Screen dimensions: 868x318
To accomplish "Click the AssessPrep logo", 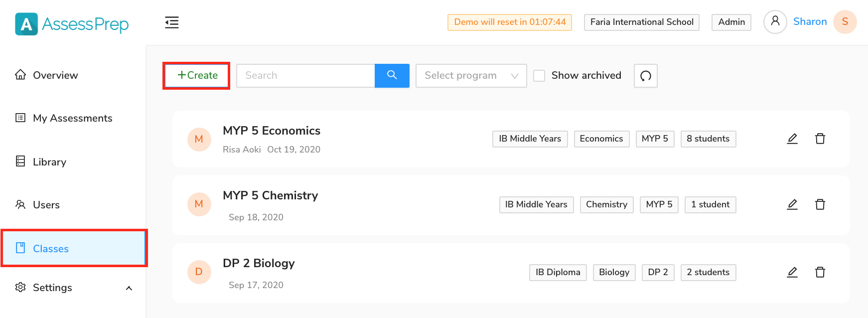I will click(x=72, y=24).
